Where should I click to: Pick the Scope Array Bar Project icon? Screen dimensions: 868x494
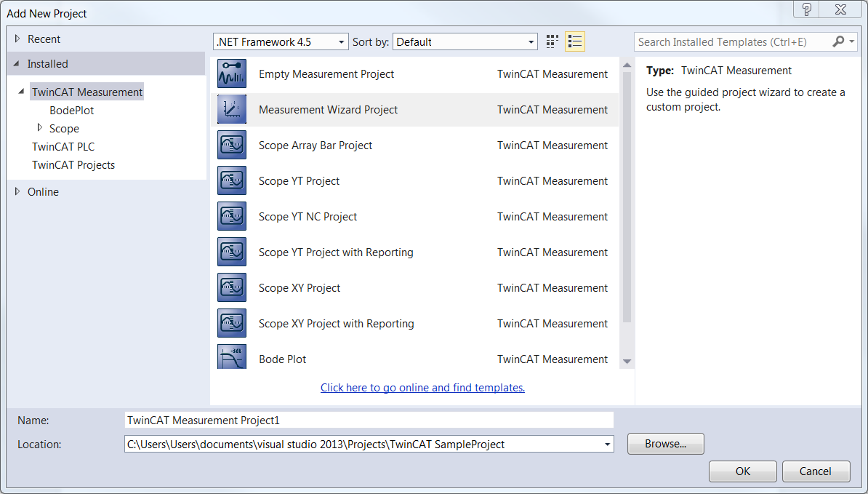pos(231,145)
